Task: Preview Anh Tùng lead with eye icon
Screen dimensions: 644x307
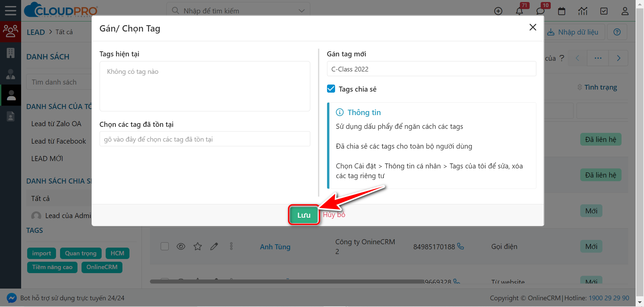Action: (x=181, y=247)
